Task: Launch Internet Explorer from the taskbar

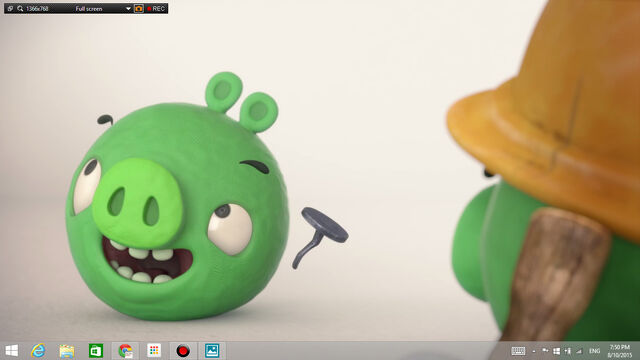Action: [38, 351]
